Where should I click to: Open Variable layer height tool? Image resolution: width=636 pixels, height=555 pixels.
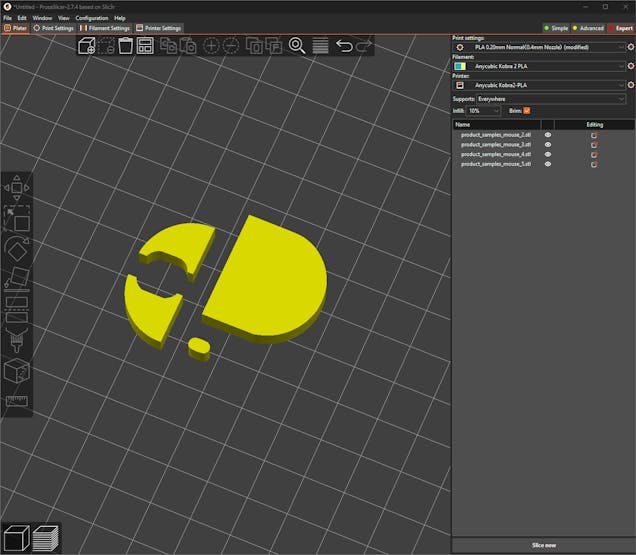pyautogui.click(x=320, y=45)
